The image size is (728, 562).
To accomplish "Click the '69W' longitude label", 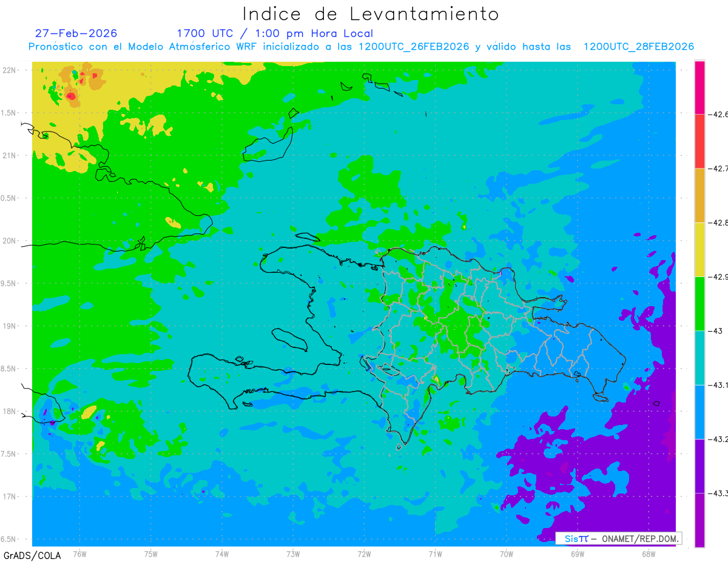I will 578,554.
